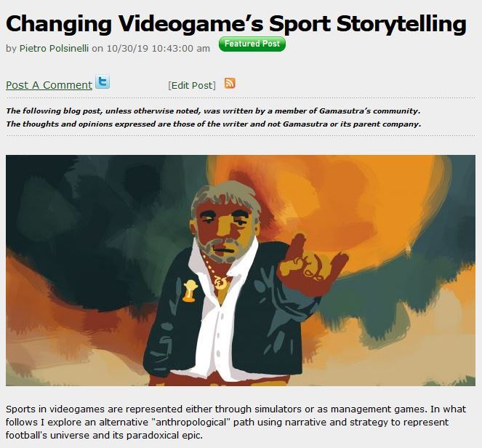Click the green Featured Post badge
This screenshot has height=448, width=482.
pyautogui.click(x=252, y=44)
